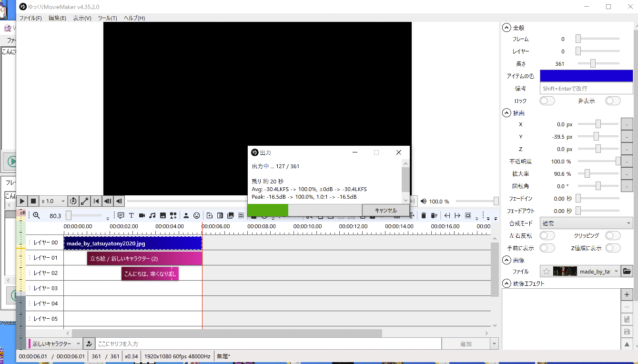Viewport: 638px width, 364px height.
Task: Click the add video camera icon
Action: pyautogui.click(x=142, y=215)
